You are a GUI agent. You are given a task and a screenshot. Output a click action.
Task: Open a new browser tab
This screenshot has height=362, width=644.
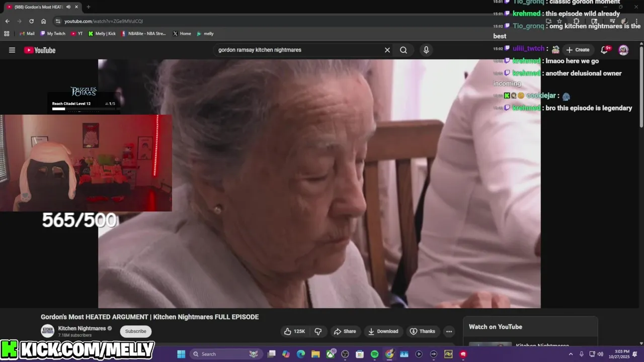click(89, 7)
